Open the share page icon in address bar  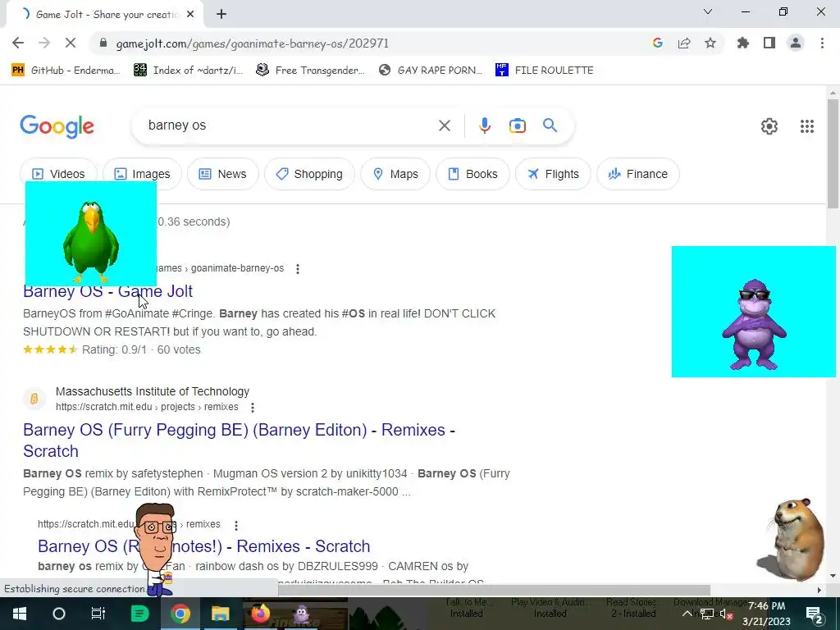click(684, 43)
